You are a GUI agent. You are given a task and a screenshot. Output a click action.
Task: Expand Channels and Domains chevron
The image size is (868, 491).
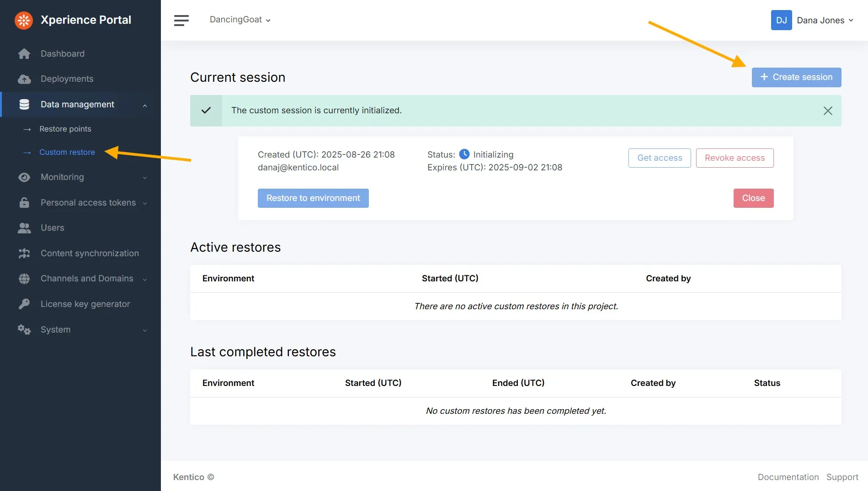(145, 279)
